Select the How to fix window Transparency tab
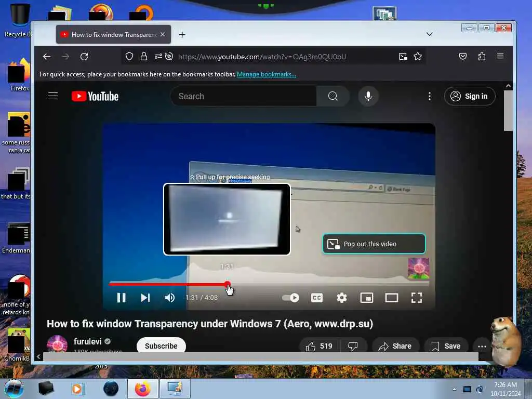Image resolution: width=532 pixels, height=399 pixels. (113, 34)
